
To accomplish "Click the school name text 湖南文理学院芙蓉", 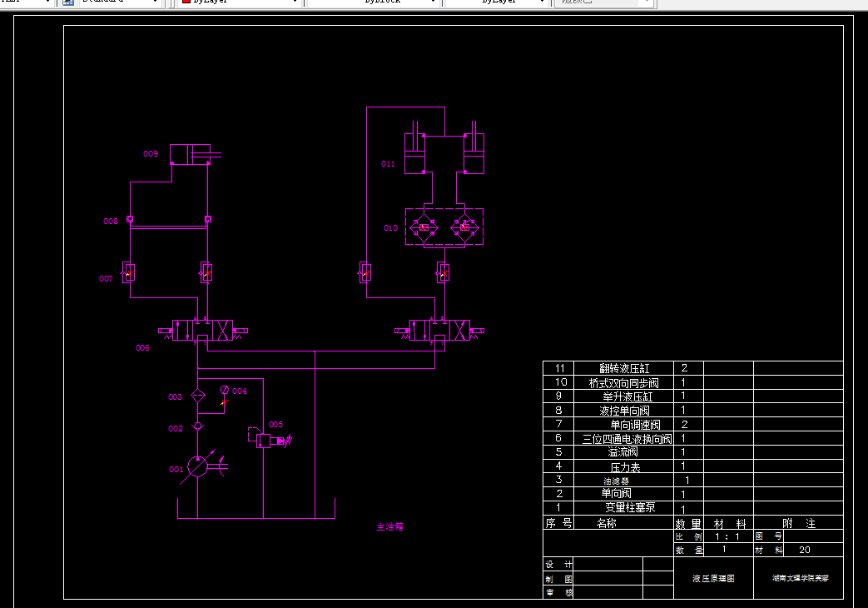I will click(801, 578).
